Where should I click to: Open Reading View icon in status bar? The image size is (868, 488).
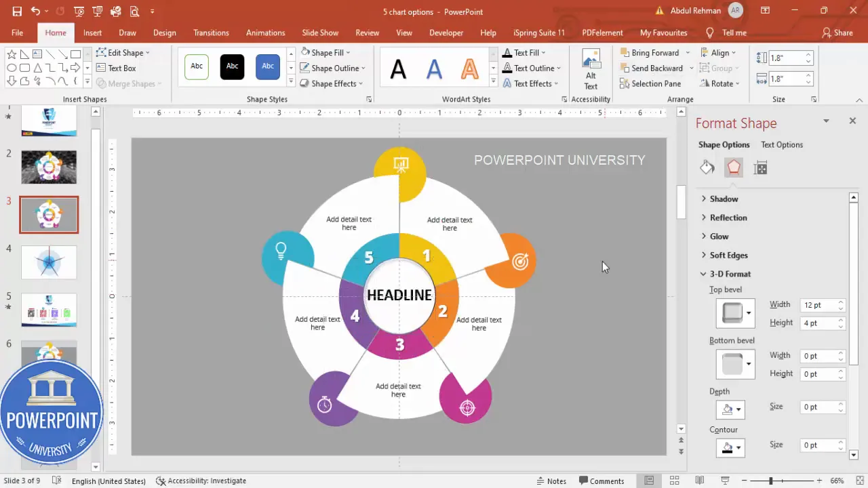point(700,481)
